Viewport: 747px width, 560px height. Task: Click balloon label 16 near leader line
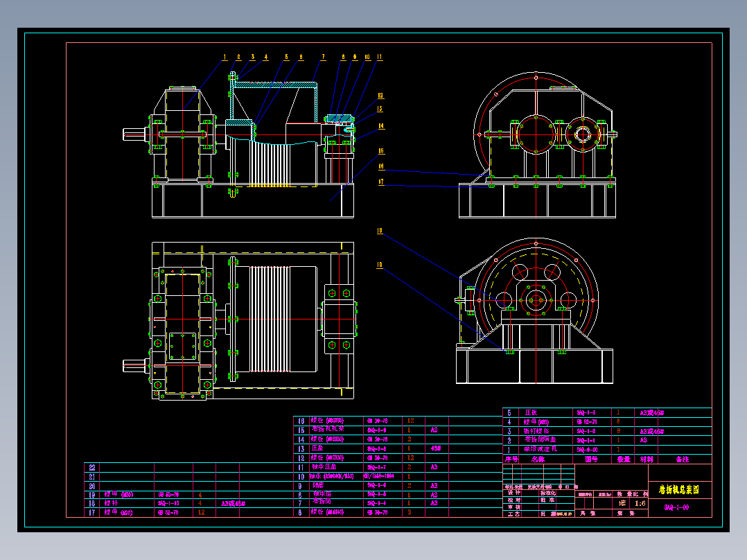(x=381, y=166)
